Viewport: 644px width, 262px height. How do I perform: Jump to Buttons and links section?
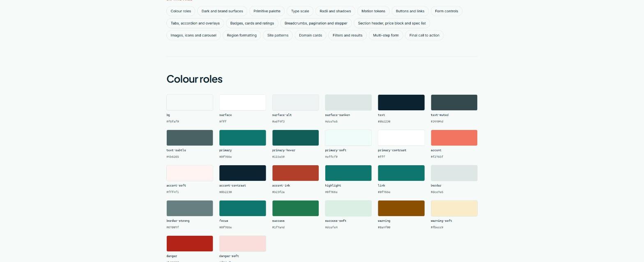(410, 11)
